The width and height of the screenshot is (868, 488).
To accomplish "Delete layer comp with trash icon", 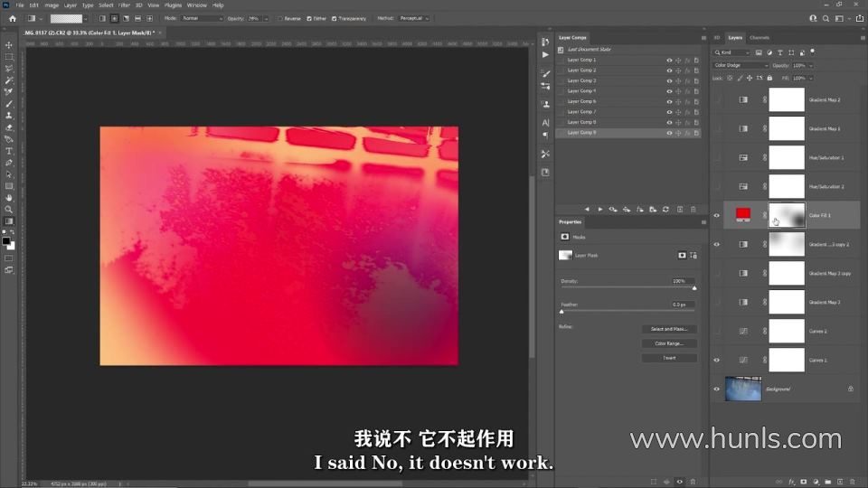I will tap(693, 209).
